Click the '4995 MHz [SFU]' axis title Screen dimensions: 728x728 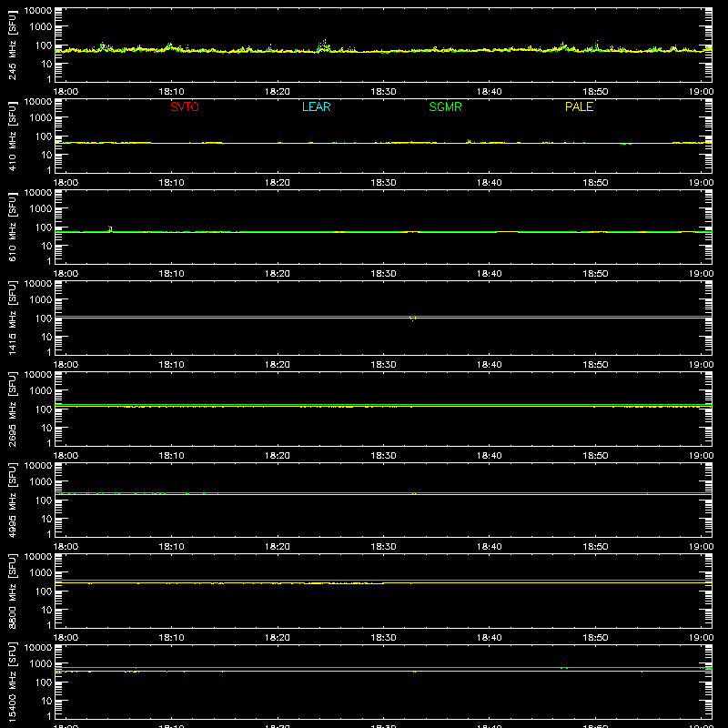(12, 500)
